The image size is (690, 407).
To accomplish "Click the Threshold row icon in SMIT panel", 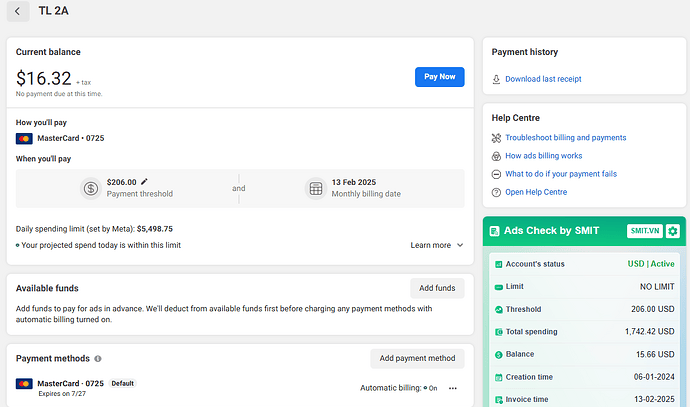I will click(x=499, y=310).
